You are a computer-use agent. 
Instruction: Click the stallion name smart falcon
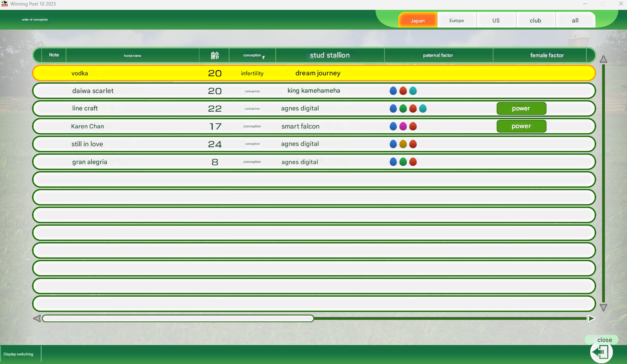pos(300,126)
